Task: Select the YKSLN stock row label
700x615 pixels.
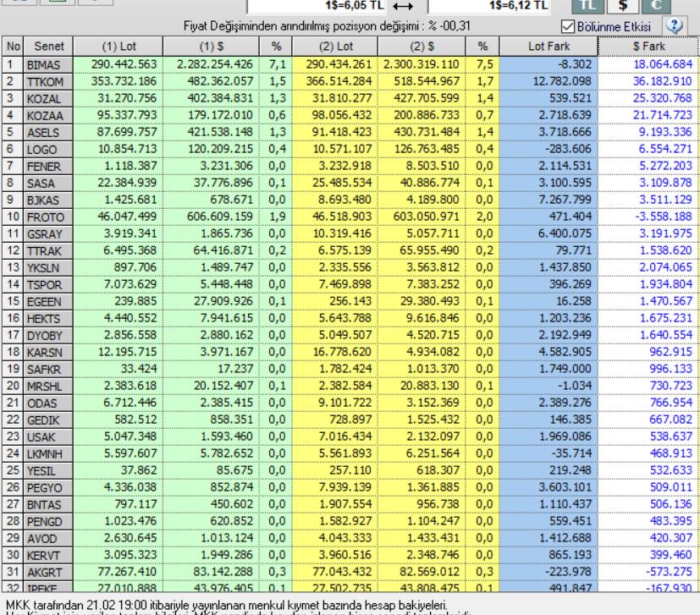Action: (x=48, y=268)
